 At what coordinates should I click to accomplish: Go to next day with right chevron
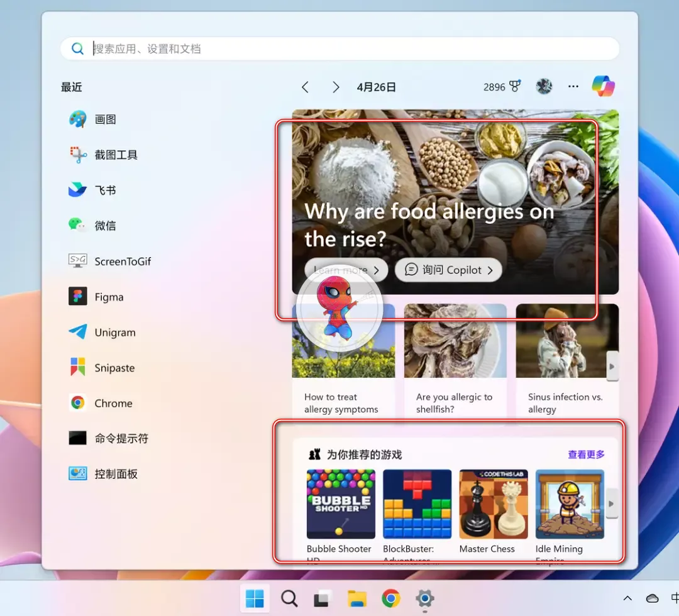[x=336, y=87]
